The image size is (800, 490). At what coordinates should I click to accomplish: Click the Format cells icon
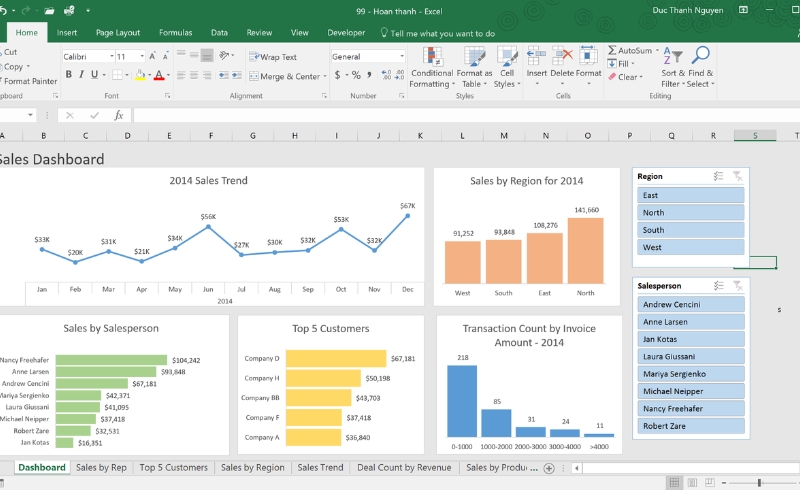588,56
